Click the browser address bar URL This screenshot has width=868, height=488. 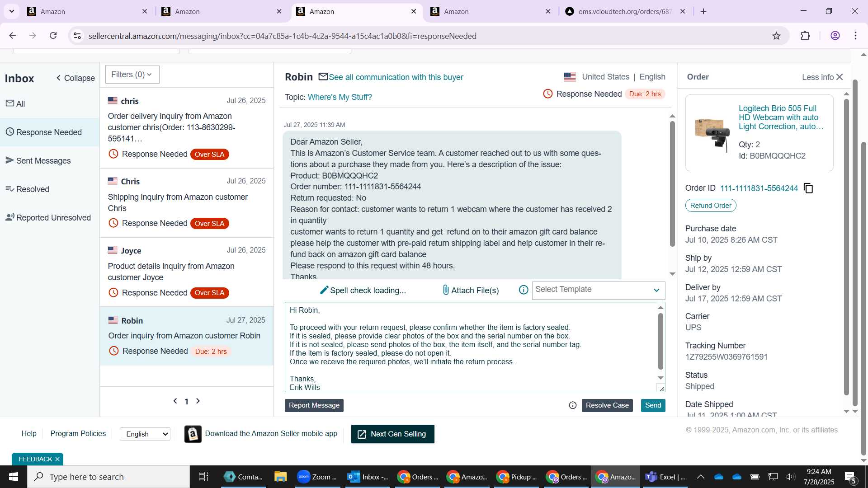point(283,36)
